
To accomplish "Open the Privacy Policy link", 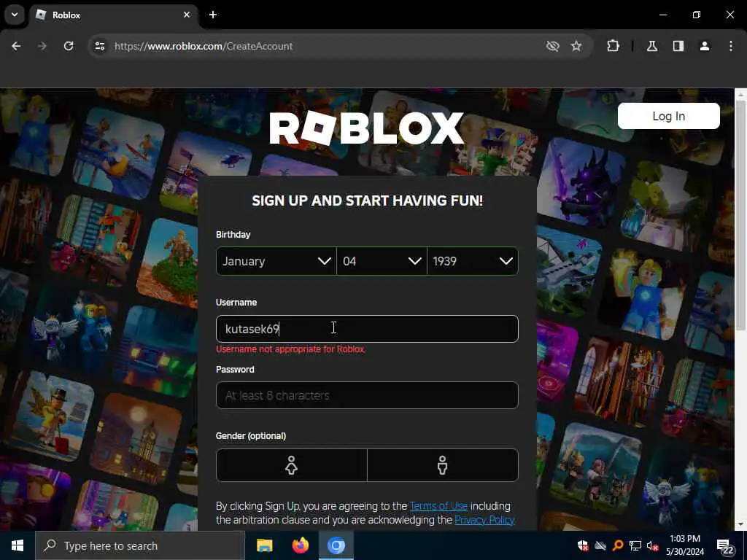I will 484,520.
